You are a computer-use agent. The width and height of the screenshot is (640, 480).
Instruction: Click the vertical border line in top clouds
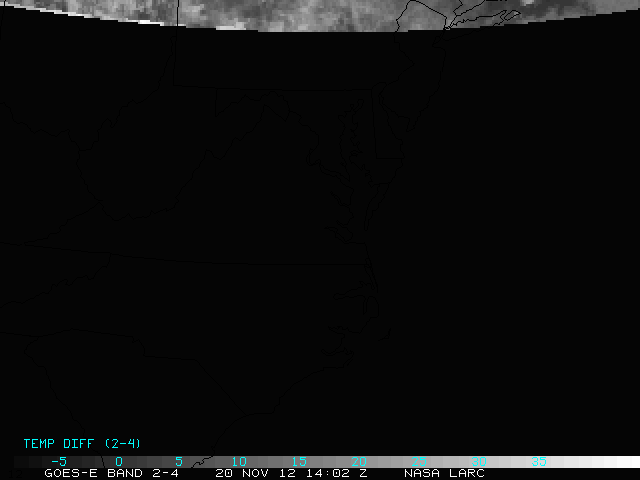(178, 10)
